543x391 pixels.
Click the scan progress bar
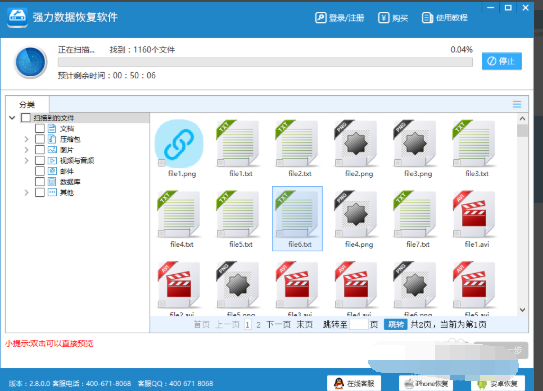tap(265, 62)
